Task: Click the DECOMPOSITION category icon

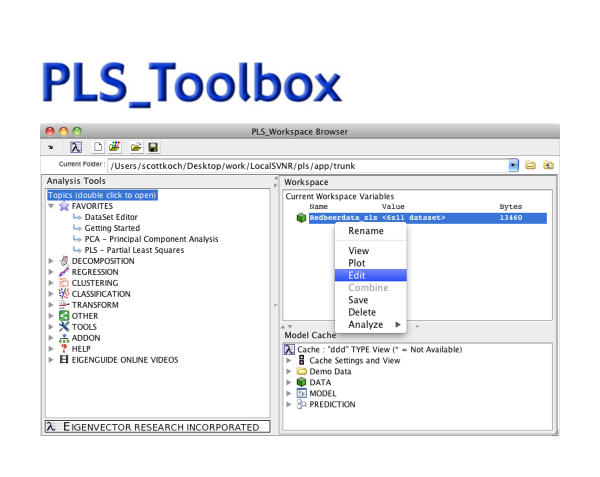Action: click(x=64, y=261)
